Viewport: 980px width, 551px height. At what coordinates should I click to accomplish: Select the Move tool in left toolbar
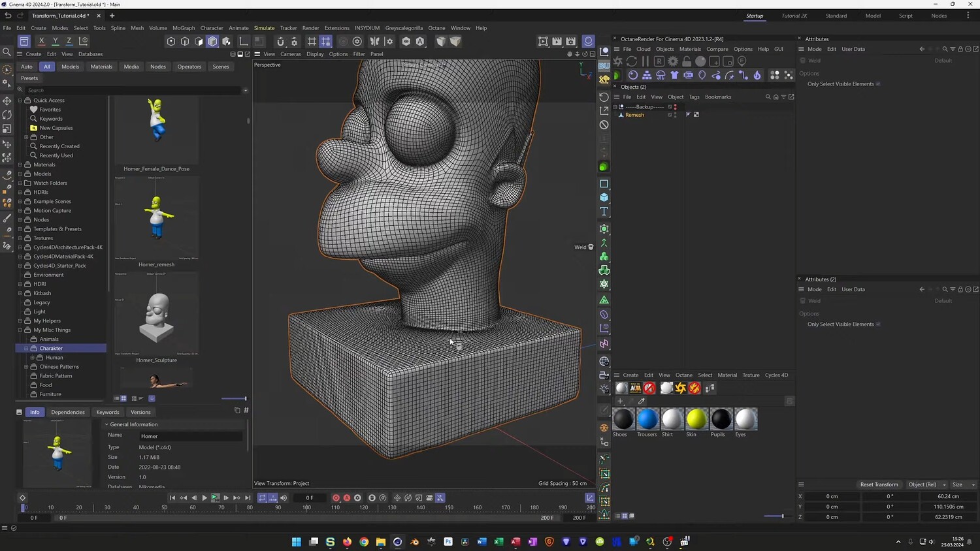(x=7, y=101)
